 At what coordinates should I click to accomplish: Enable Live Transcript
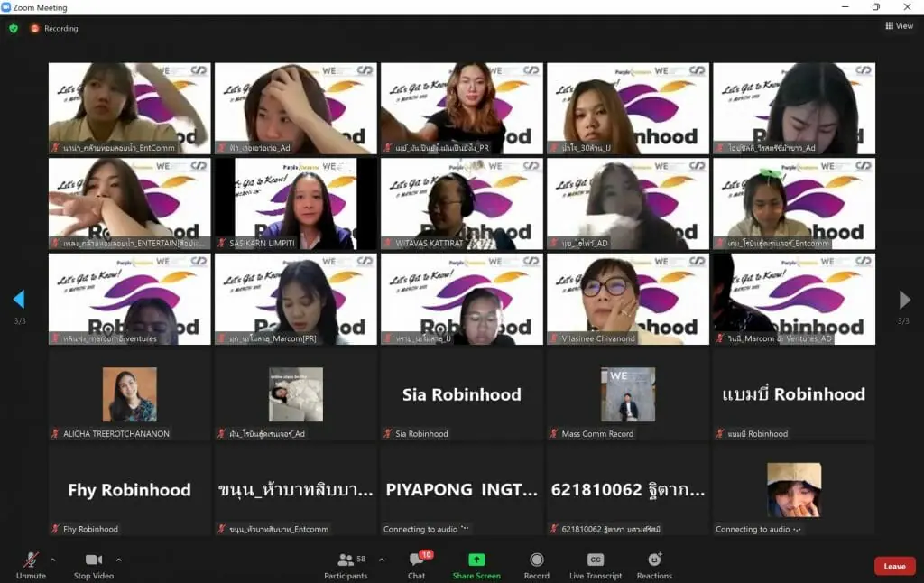click(596, 565)
